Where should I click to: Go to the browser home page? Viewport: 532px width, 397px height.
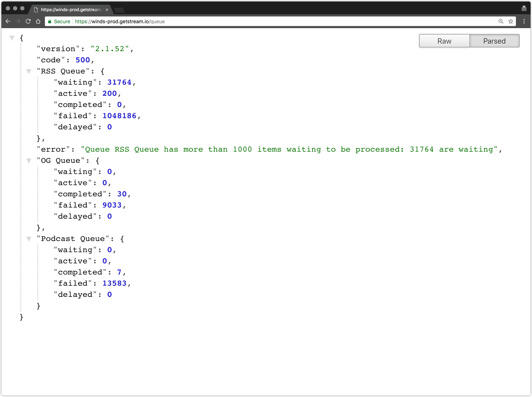38,21
